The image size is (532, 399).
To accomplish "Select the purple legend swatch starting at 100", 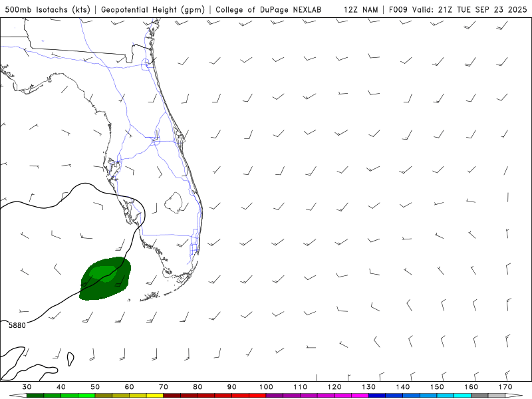I will 275,396.
